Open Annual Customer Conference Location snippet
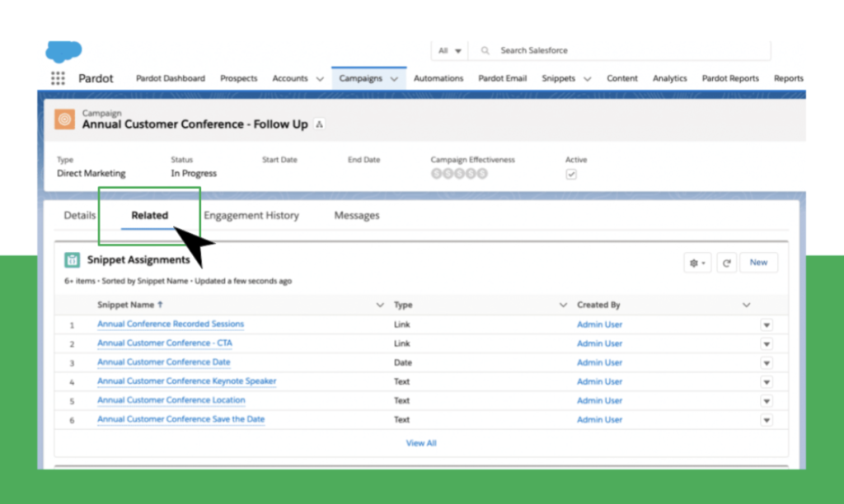The height and width of the screenshot is (504, 844). coord(171,400)
